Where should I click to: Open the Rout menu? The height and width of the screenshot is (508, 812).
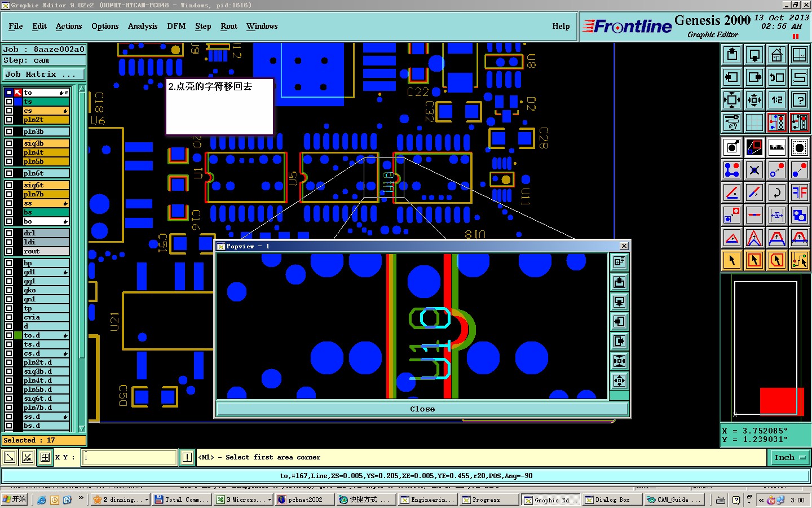(x=229, y=27)
